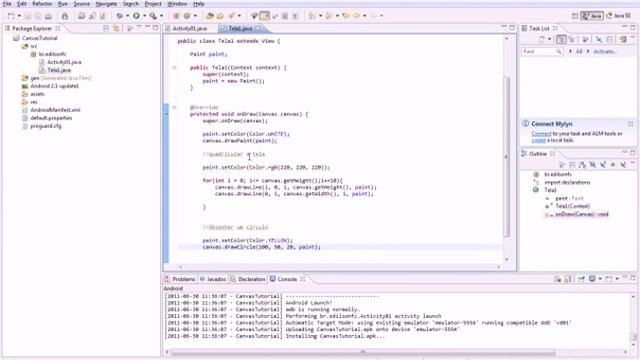Image resolution: width=640 pixels, height=360 pixels.
Task: Toggle Link with Editor in Package Explorer
Action: (x=116, y=28)
